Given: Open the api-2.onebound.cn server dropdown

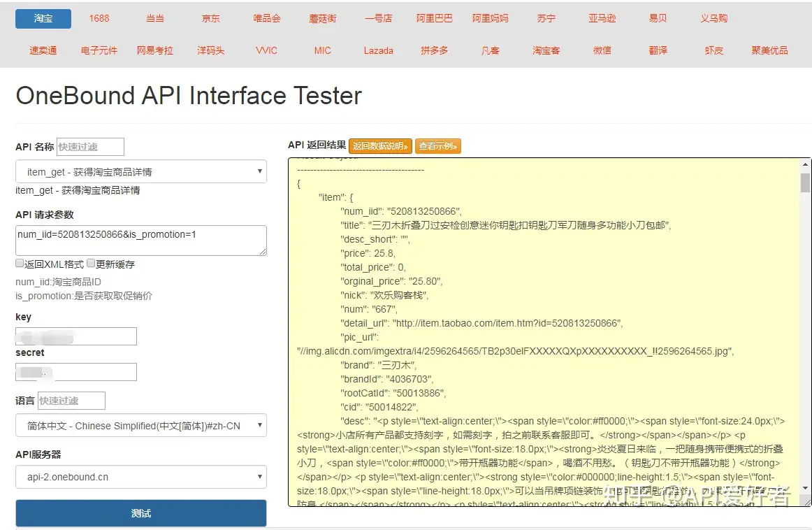Looking at the screenshot, I should click(141, 477).
